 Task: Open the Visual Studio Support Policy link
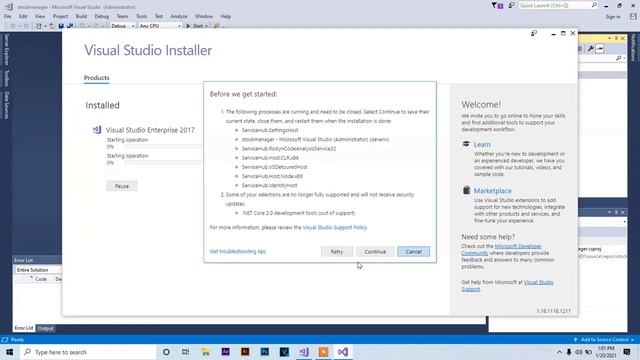[x=334, y=227]
